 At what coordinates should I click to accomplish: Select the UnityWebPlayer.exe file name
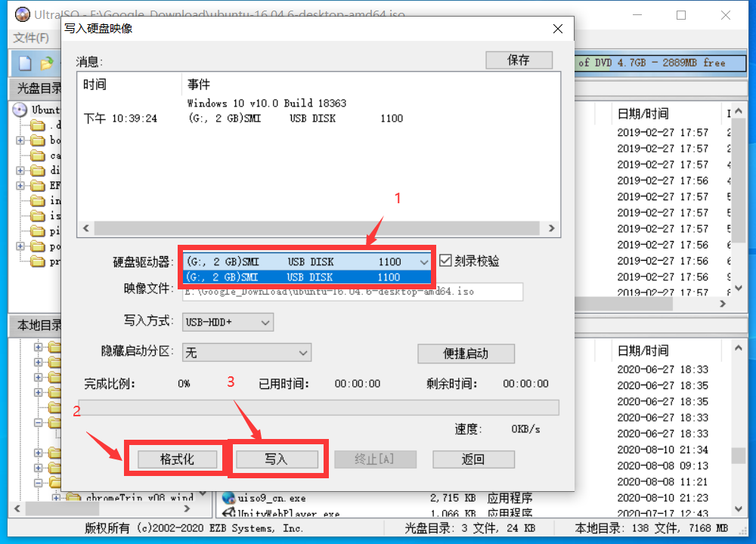tap(288, 514)
